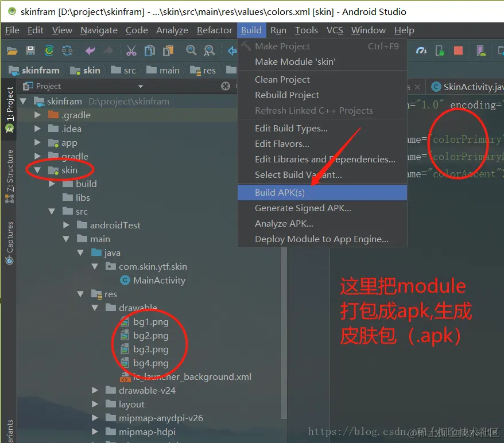
Task: Click the Attach Debugger green bug icon
Action: [x=439, y=50]
